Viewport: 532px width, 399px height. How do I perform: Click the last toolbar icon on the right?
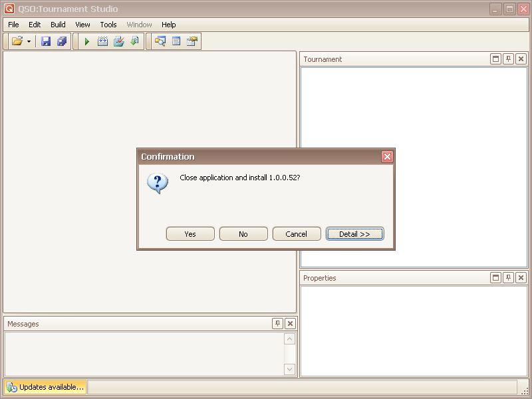pyautogui.click(x=192, y=41)
